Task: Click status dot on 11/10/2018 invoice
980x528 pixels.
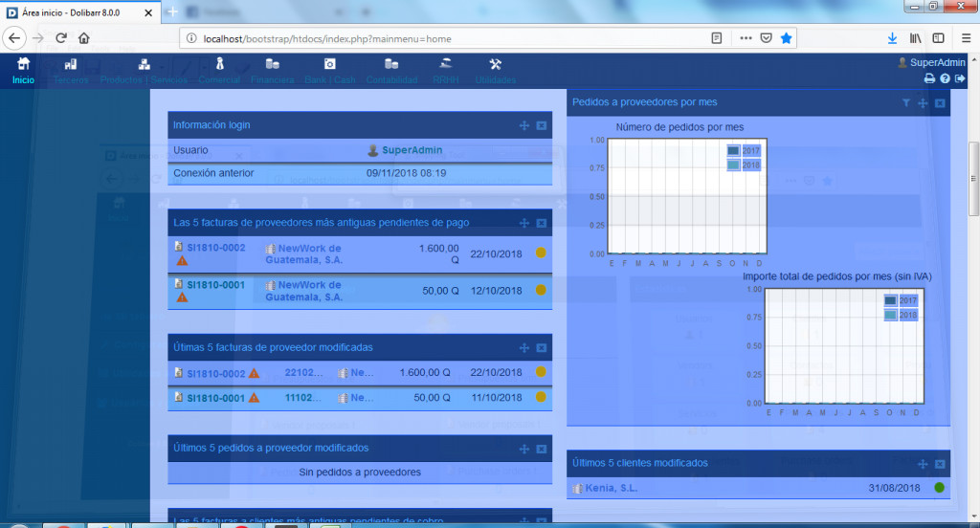Action: pyautogui.click(x=541, y=397)
